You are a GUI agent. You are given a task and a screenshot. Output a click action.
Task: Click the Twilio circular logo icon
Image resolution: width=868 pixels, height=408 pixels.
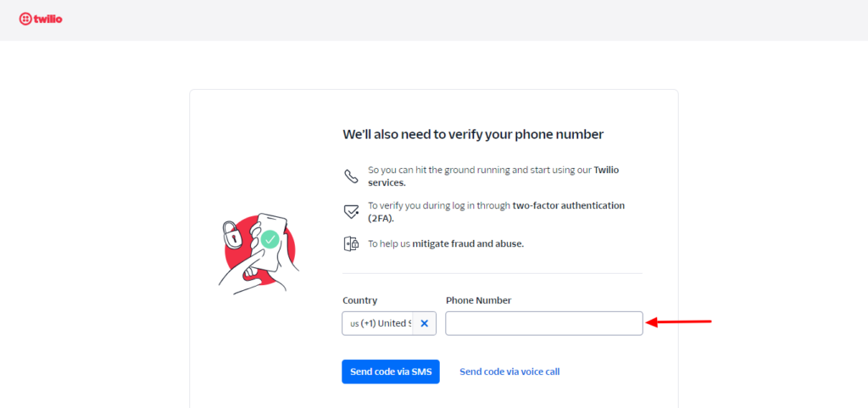click(25, 19)
